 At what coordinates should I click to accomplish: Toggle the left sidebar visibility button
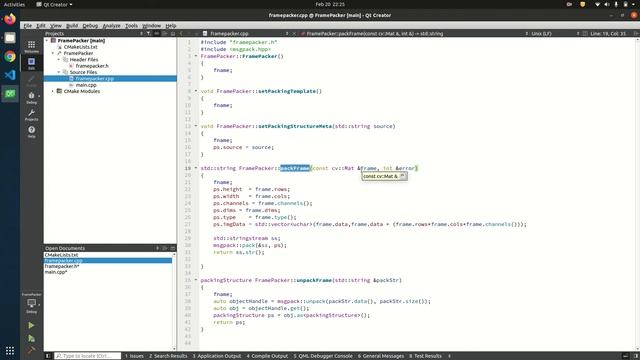48,356
